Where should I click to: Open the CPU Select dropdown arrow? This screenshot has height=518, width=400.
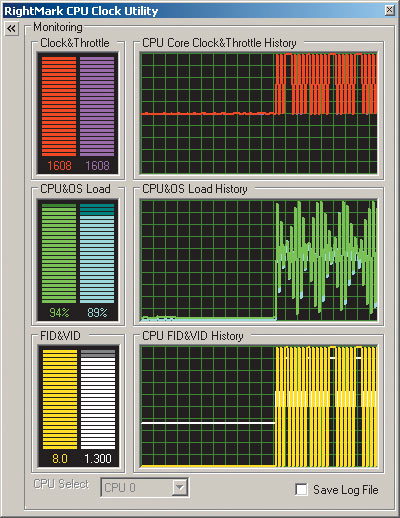click(x=179, y=487)
